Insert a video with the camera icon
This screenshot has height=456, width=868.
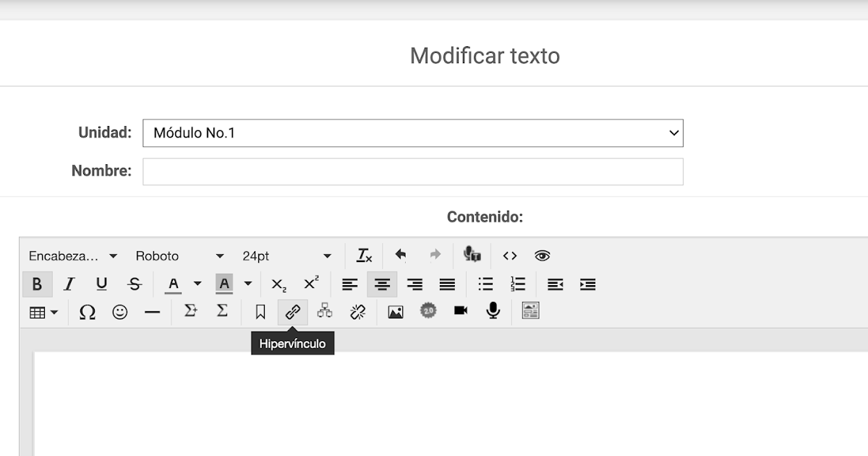click(460, 311)
